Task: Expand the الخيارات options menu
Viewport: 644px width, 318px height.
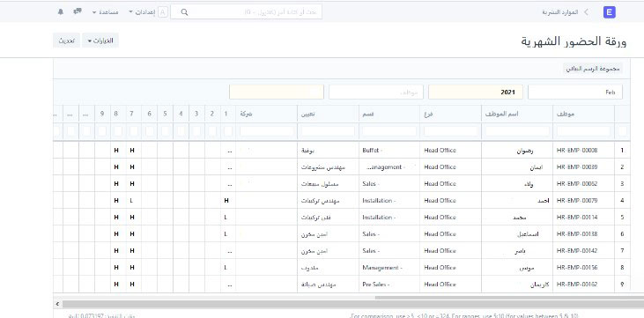Action: point(100,41)
